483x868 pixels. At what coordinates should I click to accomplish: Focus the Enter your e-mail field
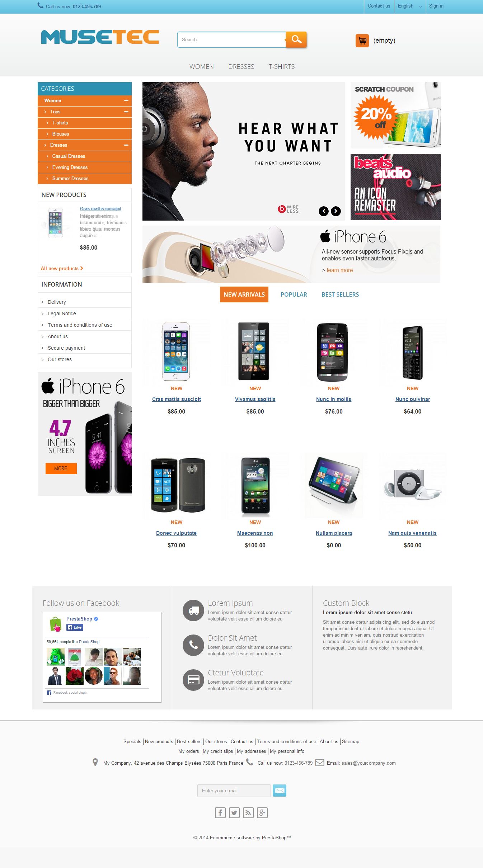(x=234, y=791)
